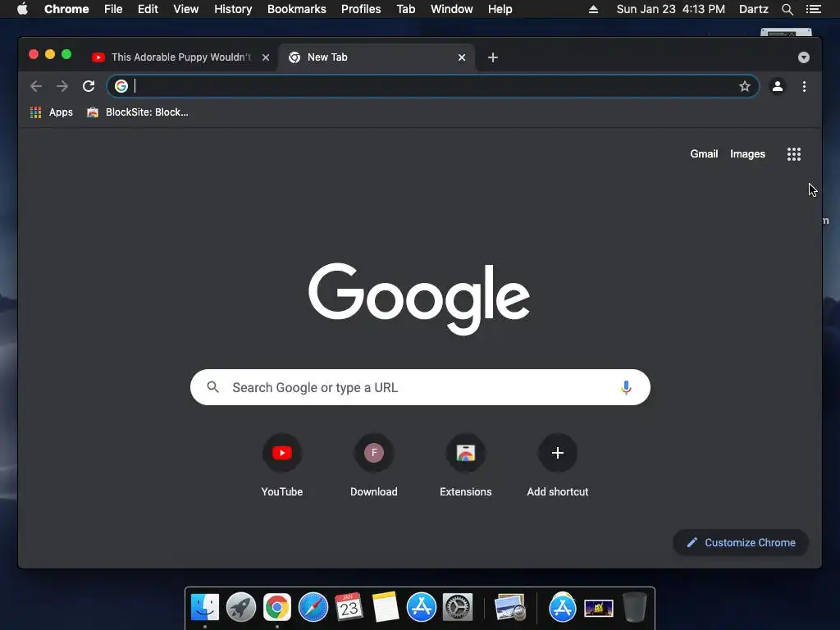
Task: Open the Profiles menu
Action: coord(361,9)
